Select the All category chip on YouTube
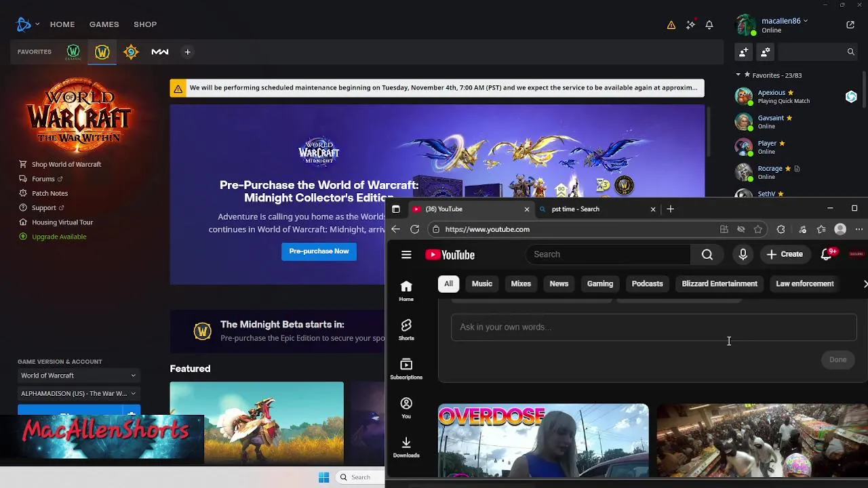 tap(448, 284)
